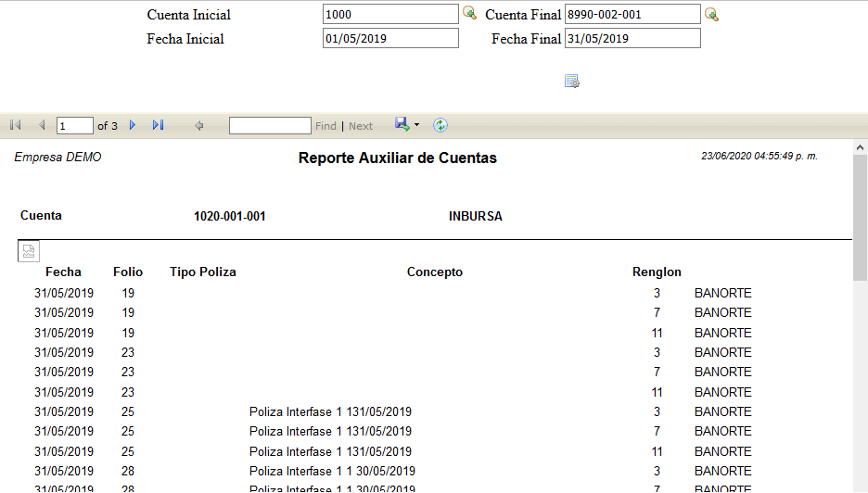Image resolution: width=868 pixels, height=493 pixels.
Task: Click the report title Reporte Auxiliar de Cuentas
Action: click(398, 158)
